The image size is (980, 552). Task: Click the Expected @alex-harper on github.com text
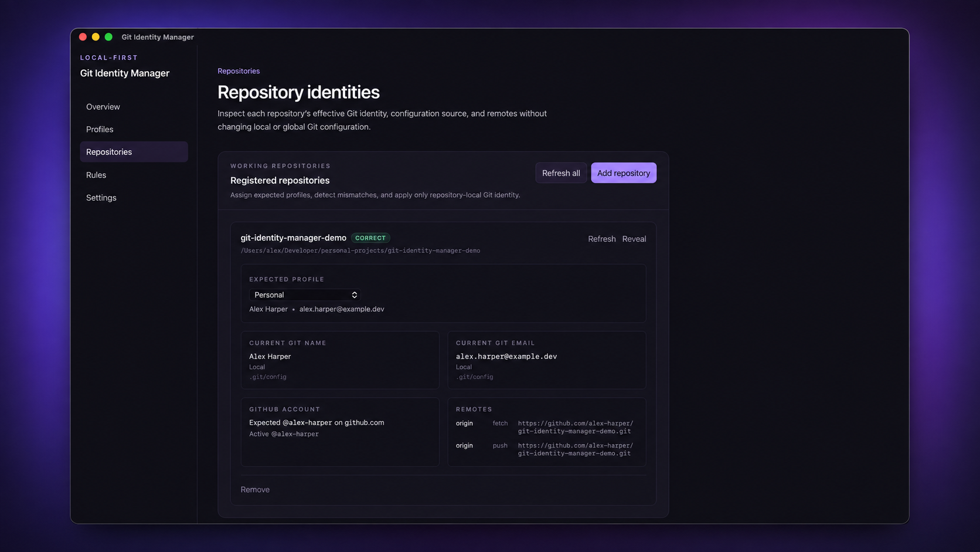(x=317, y=422)
